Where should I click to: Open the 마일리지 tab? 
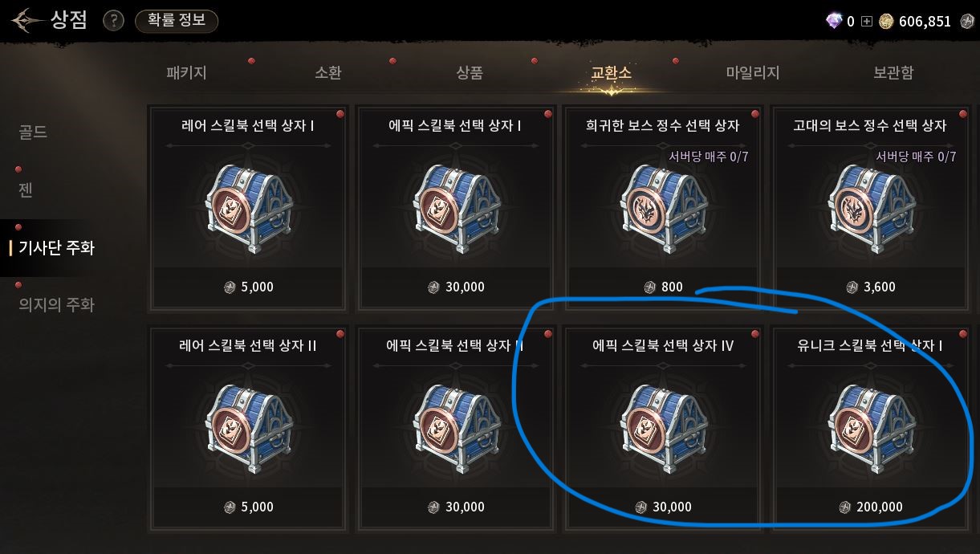(x=753, y=72)
